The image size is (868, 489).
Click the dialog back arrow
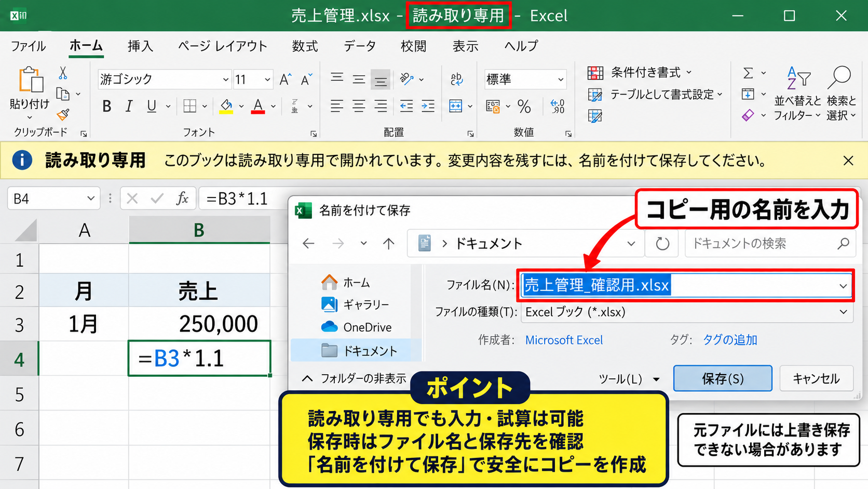[309, 243]
